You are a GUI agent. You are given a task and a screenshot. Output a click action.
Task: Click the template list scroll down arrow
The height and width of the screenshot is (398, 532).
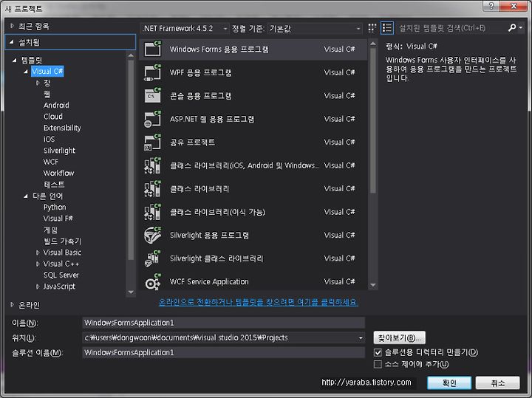(373, 285)
